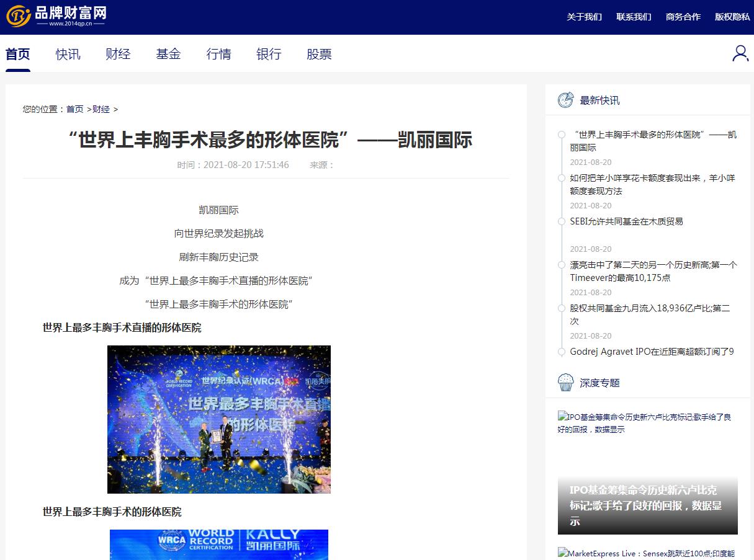Switch to the 行情 nav tab
The image size is (754, 560).
pos(218,54)
